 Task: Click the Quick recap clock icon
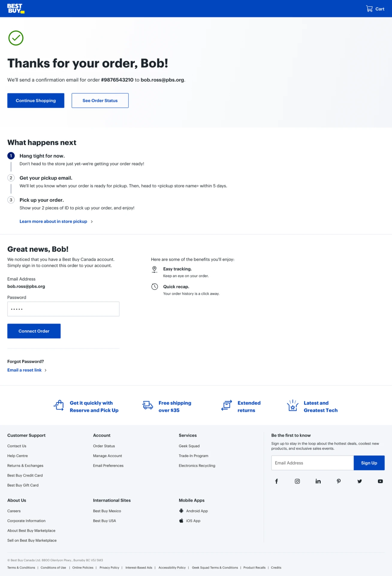(x=155, y=286)
